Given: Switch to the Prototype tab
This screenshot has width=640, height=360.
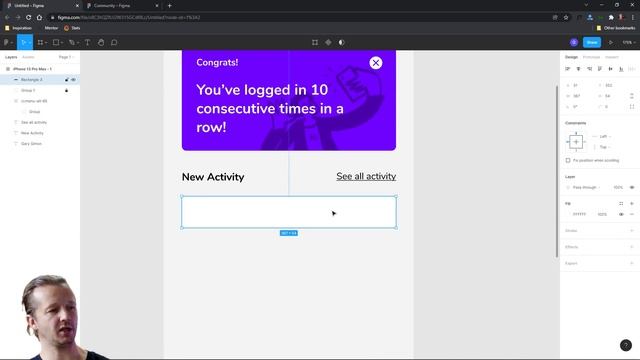Looking at the screenshot, I should [x=591, y=57].
